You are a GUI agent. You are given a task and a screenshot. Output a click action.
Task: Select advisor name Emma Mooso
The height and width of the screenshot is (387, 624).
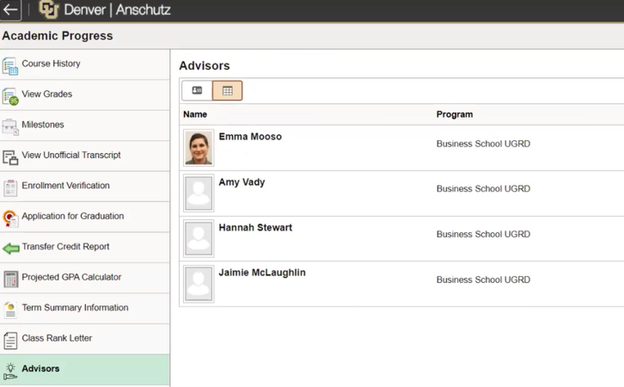tap(250, 137)
